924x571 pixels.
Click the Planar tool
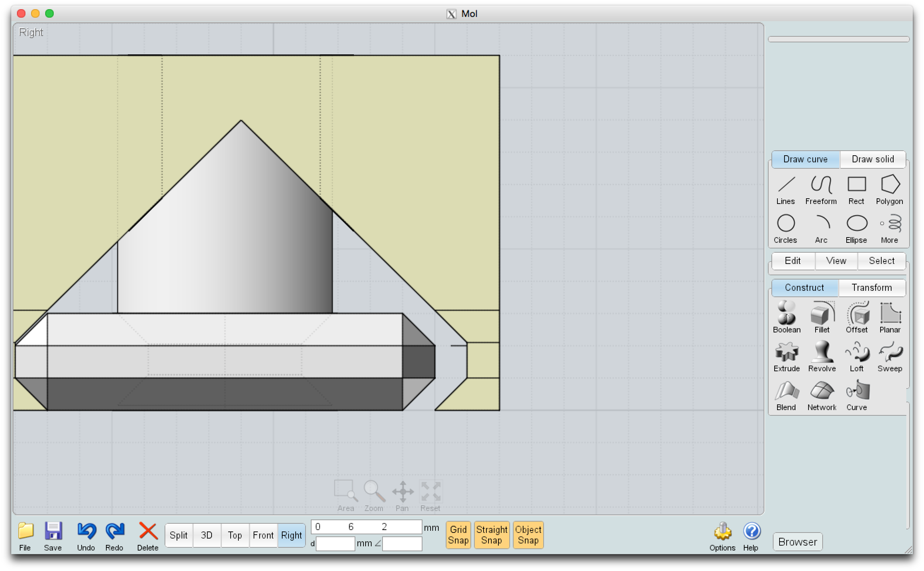(x=890, y=317)
